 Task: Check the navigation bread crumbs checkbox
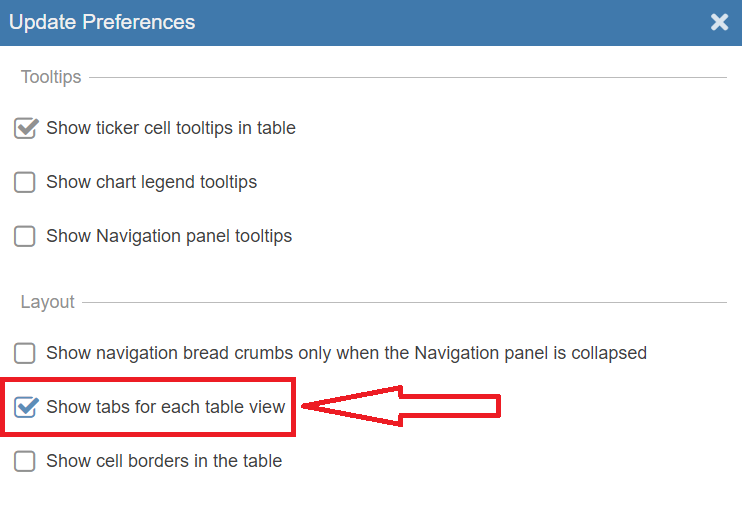pos(25,353)
